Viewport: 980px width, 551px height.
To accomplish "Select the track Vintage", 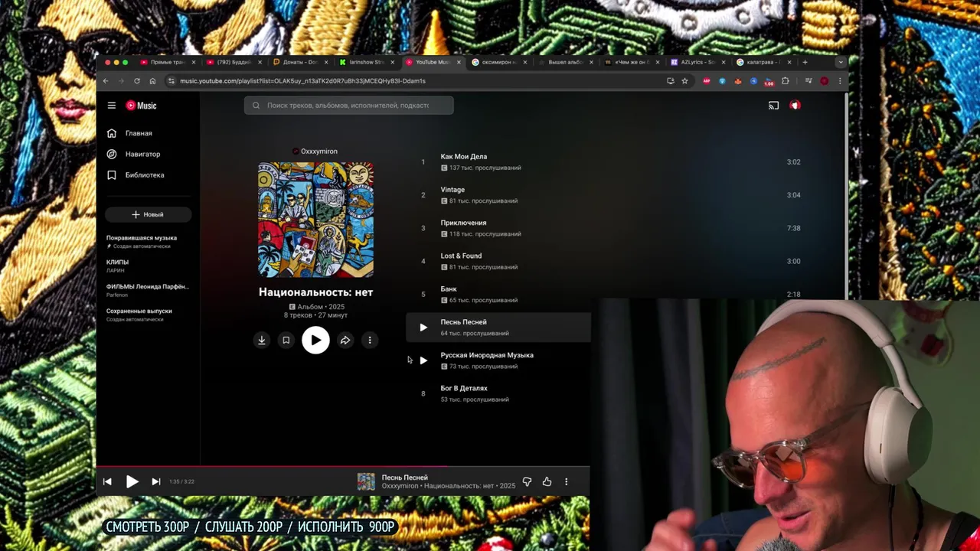I will click(452, 190).
